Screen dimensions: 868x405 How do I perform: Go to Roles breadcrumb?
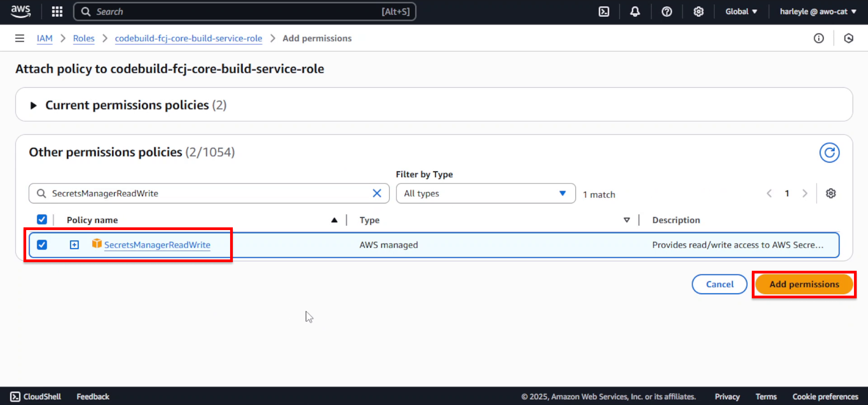coord(84,38)
